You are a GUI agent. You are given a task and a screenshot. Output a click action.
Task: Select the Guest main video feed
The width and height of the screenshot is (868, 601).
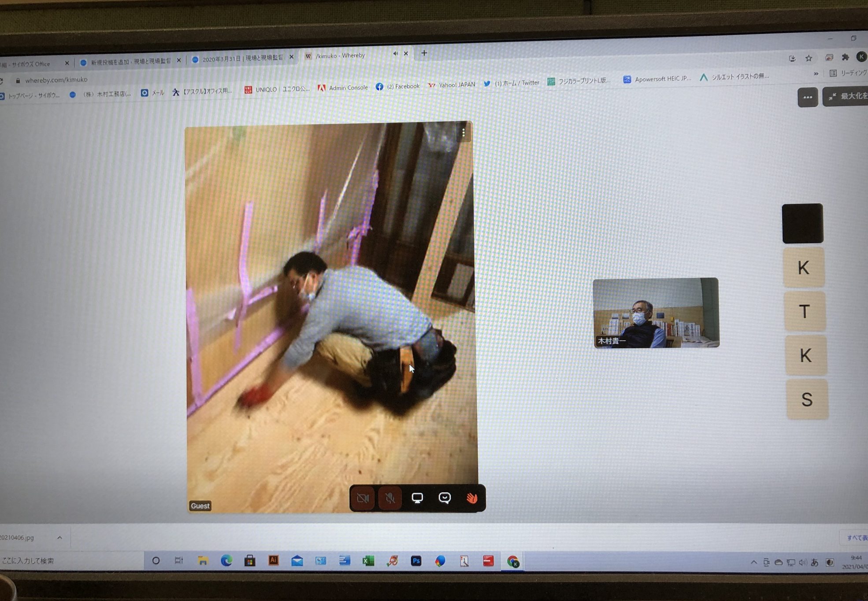click(x=331, y=317)
